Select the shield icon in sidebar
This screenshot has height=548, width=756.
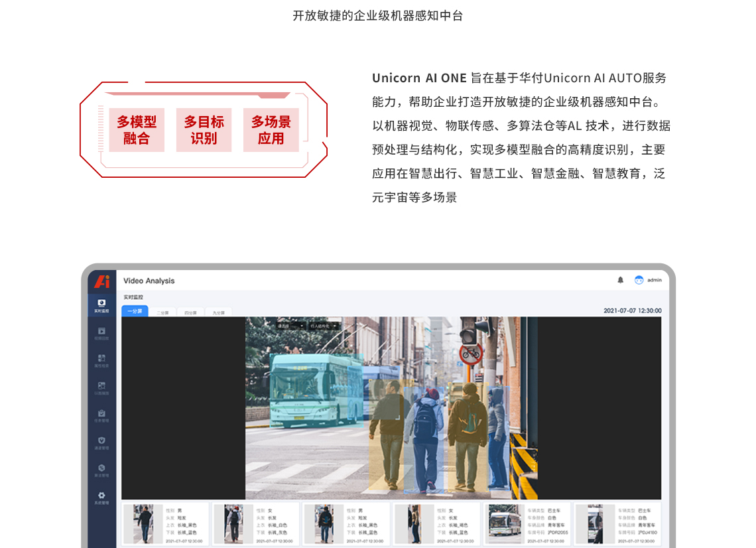tap(101, 443)
